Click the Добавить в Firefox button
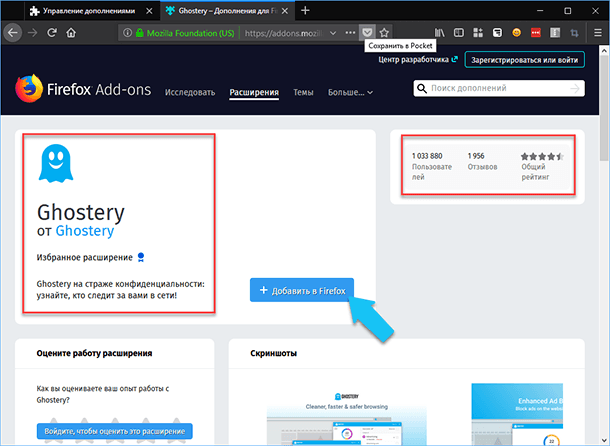The height and width of the screenshot is (446, 610). click(302, 290)
